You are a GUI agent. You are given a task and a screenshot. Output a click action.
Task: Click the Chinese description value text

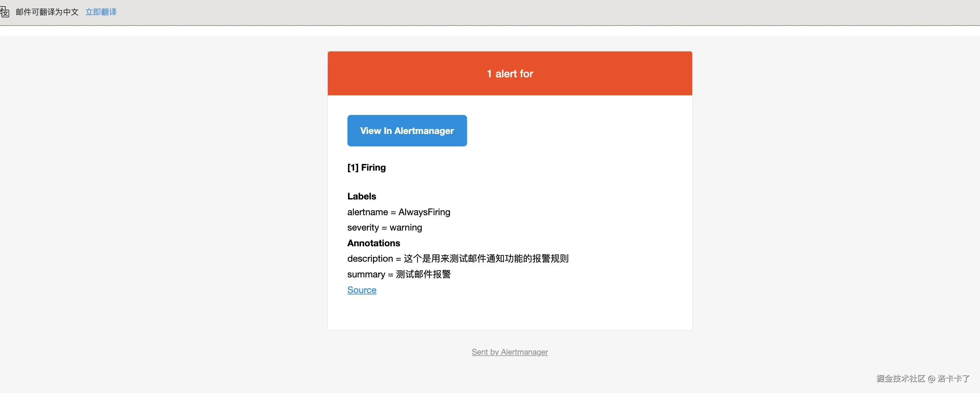[x=486, y=258]
